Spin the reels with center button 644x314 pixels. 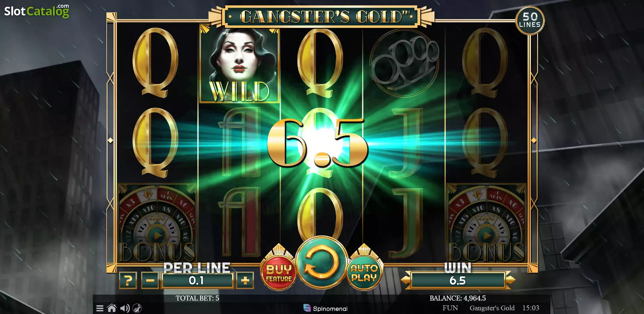coord(321,262)
